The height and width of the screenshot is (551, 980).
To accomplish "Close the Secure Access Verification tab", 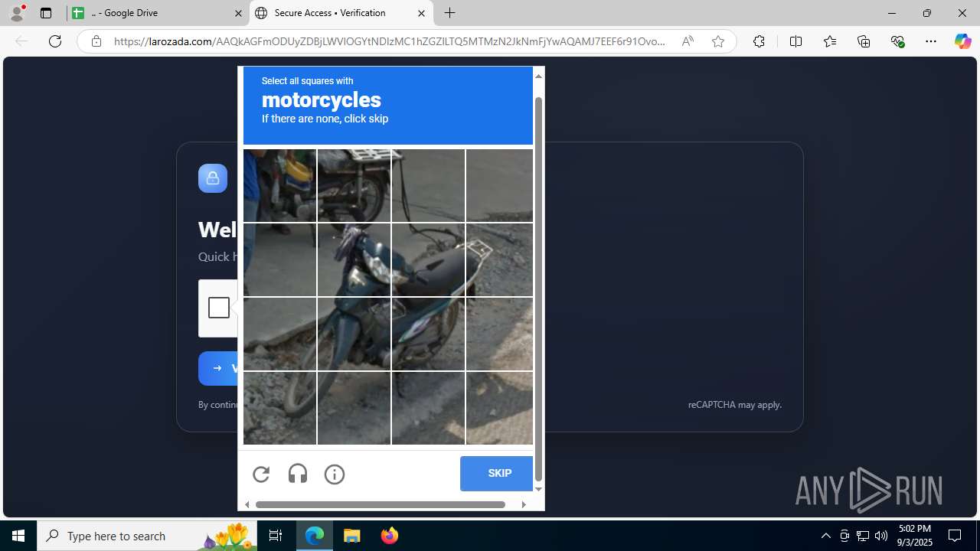I will pyautogui.click(x=421, y=13).
